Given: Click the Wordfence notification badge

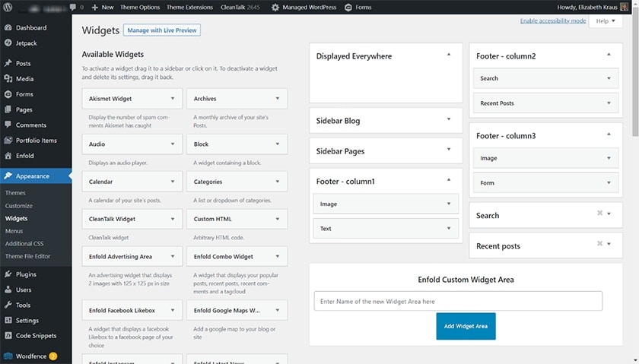Looking at the screenshot, I should [53, 356].
